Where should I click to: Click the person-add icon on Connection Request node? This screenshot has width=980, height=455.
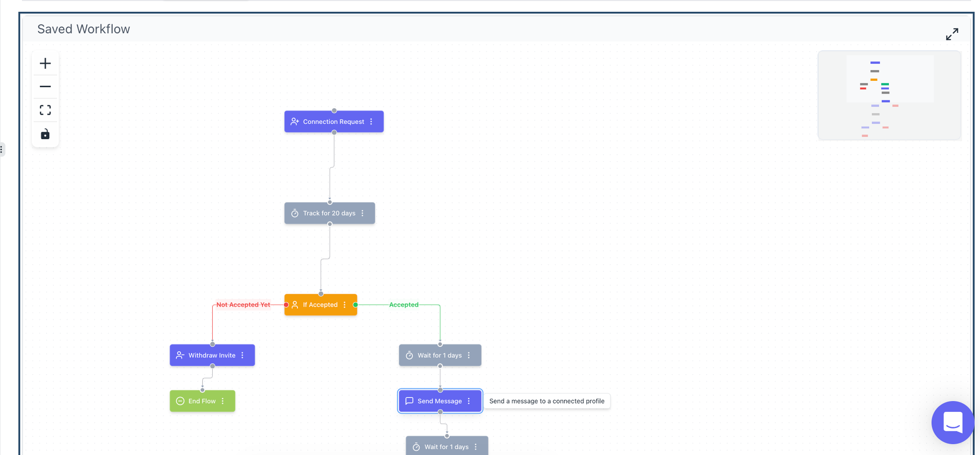click(x=295, y=121)
